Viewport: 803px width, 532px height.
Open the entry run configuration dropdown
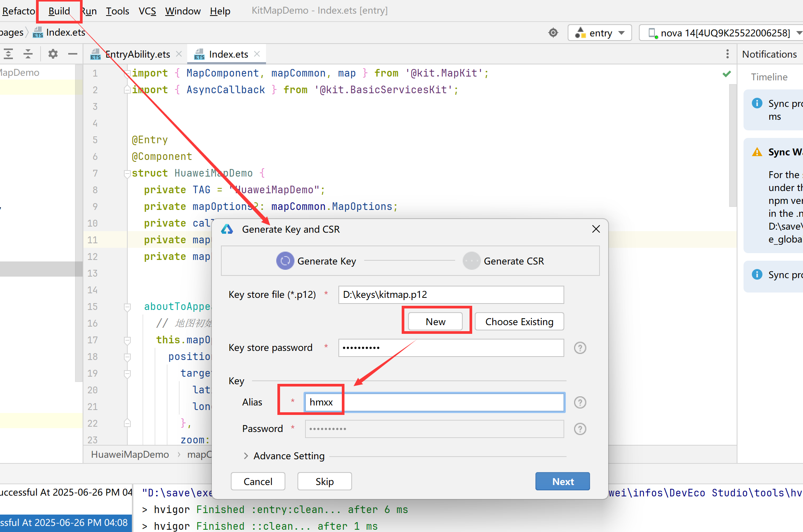point(600,33)
